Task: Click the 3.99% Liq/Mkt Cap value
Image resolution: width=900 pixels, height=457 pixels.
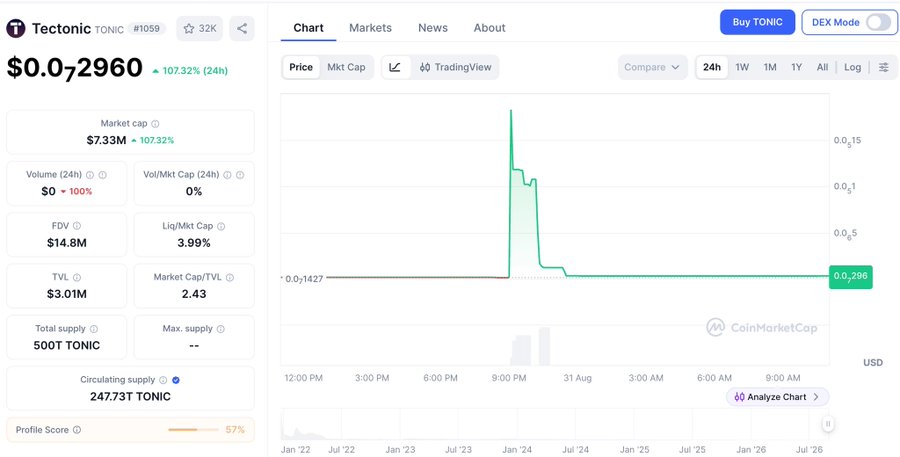Action: click(194, 243)
